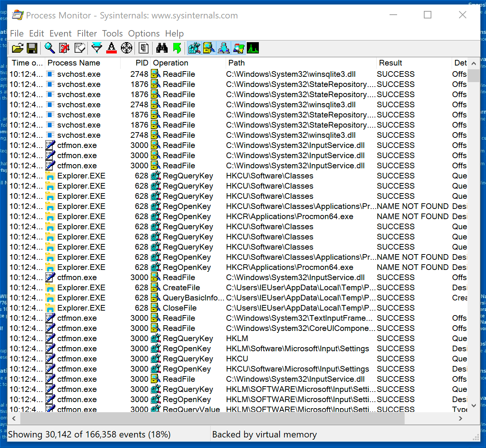486x448 pixels.
Task: Open the Filter menu
Action: [x=87, y=34]
